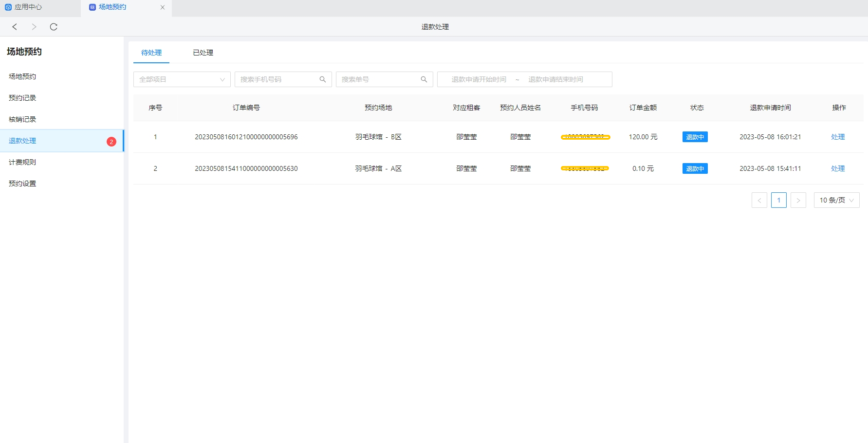Viewport: 868px width, 443px height.
Task: Click 处理 for the 0.10 元 order
Action: (x=838, y=168)
